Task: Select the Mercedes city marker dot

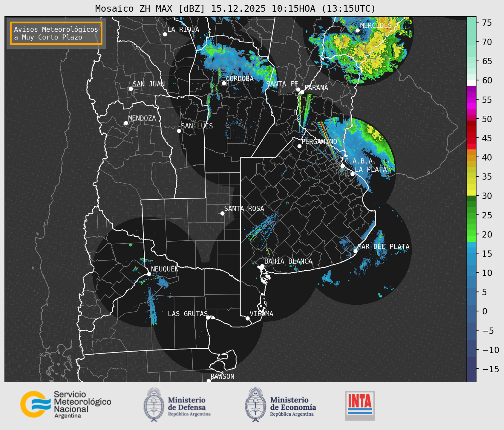Action: [358, 30]
